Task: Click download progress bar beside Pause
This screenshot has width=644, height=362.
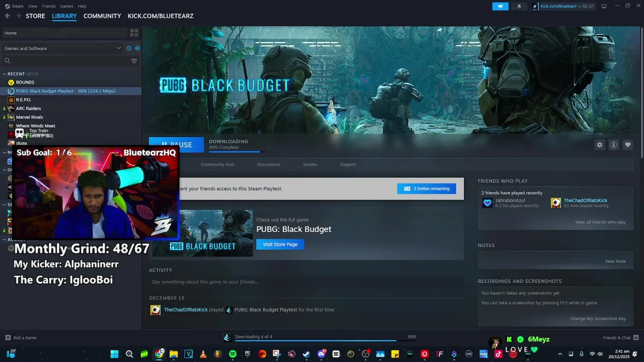Action: point(237,151)
